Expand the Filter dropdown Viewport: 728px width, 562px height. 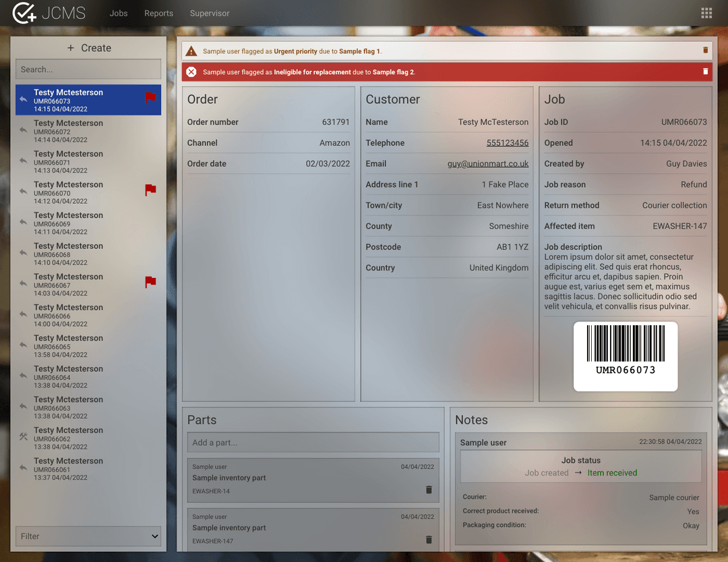[x=88, y=536]
